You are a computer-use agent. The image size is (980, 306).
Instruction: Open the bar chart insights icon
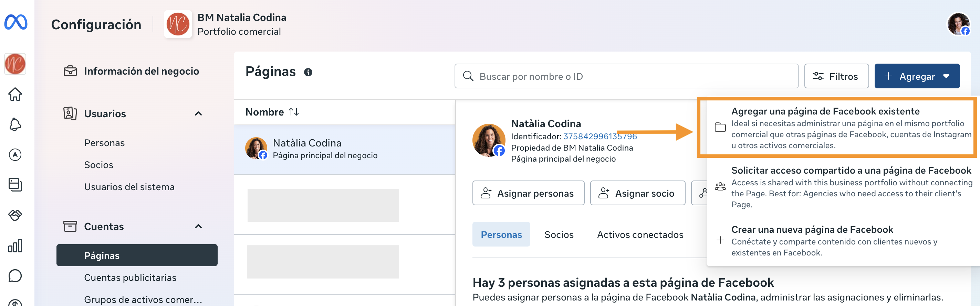(x=15, y=245)
